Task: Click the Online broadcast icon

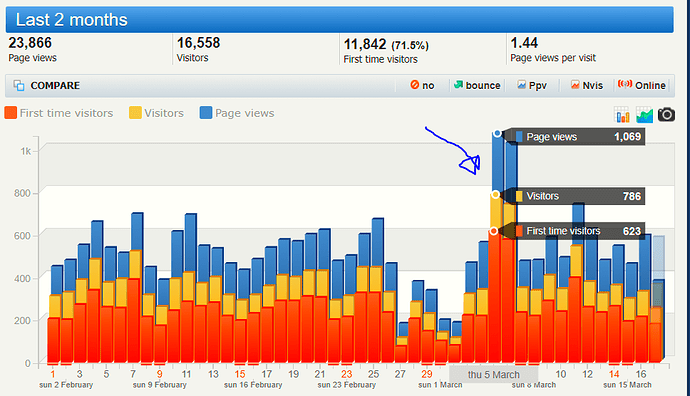Action: click(x=625, y=84)
